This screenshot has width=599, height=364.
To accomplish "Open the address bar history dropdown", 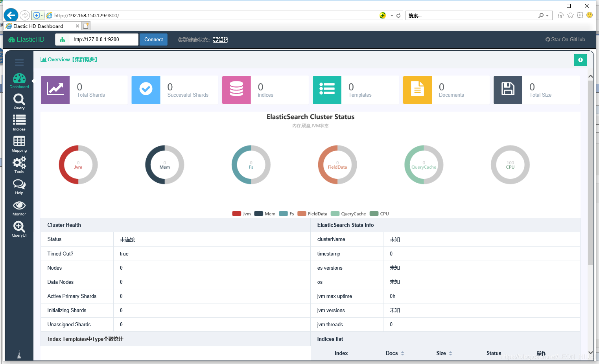I will [x=392, y=15].
